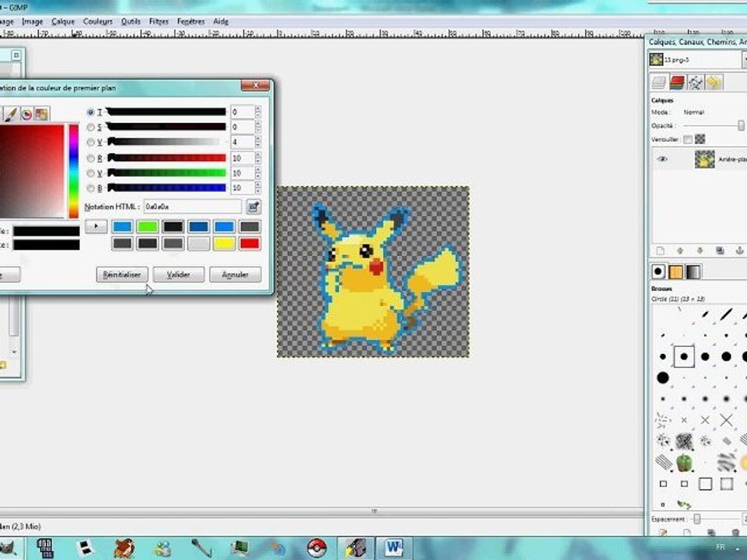The image size is (747, 560).
Task: Open the Image menu
Action: (x=33, y=22)
